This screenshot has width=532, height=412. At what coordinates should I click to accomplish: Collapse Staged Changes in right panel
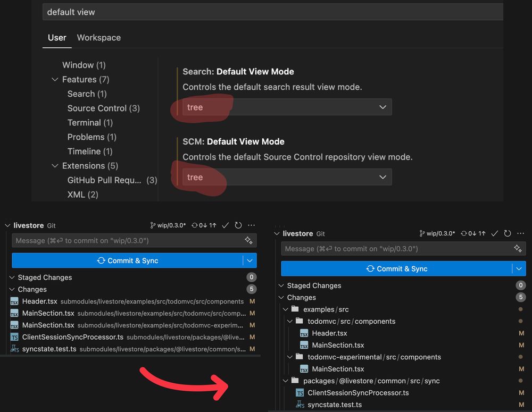[x=281, y=285]
